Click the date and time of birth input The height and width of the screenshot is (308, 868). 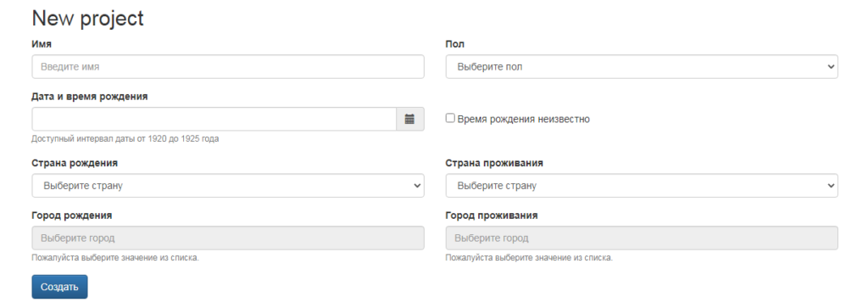[214, 119]
